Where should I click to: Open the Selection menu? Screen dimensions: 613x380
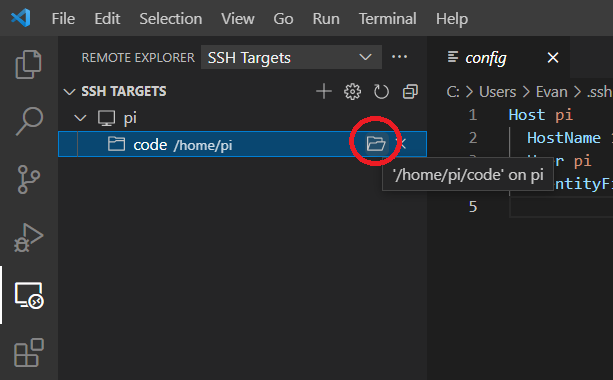[x=171, y=18]
